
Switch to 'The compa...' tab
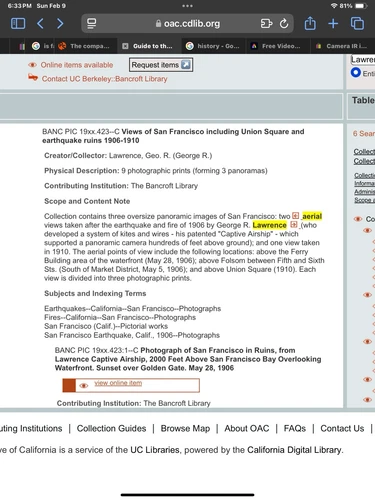tap(85, 46)
